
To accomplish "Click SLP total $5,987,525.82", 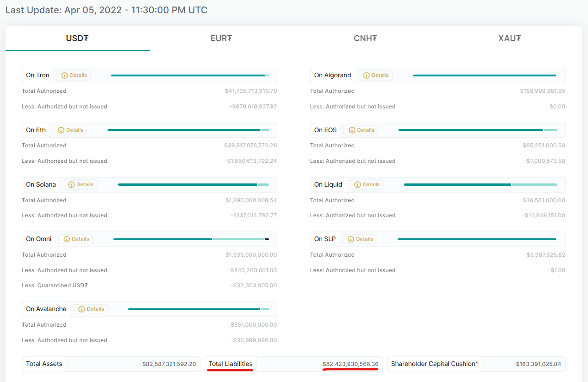I will (x=546, y=255).
